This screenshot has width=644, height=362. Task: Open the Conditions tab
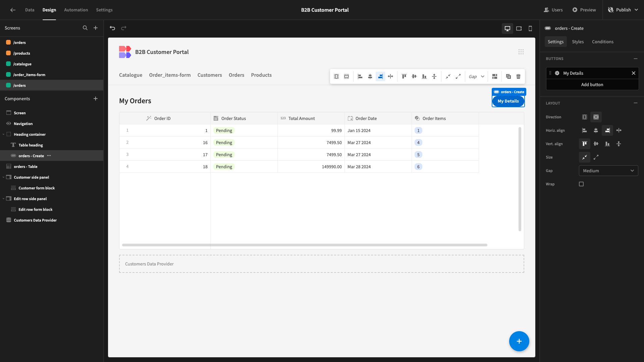(x=603, y=42)
